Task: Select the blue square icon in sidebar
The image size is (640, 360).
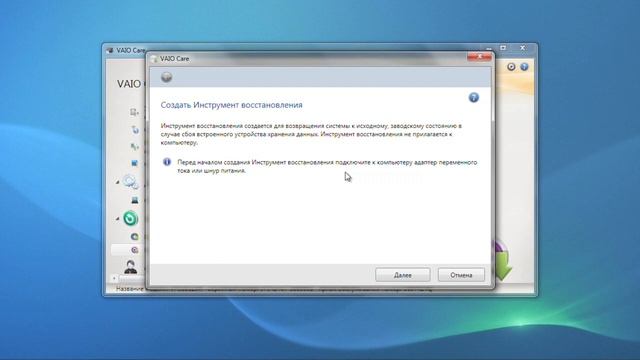Action: 134,163
